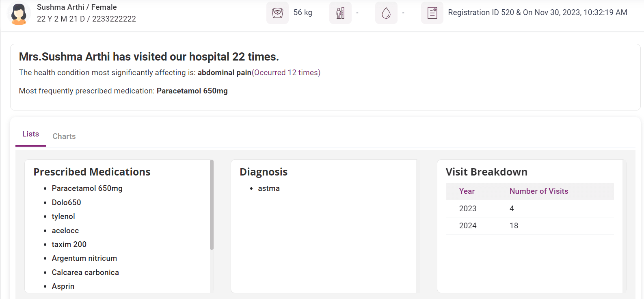The width and height of the screenshot is (644, 299).
Task: Click the height measurement icon
Action: coord(340,13)
